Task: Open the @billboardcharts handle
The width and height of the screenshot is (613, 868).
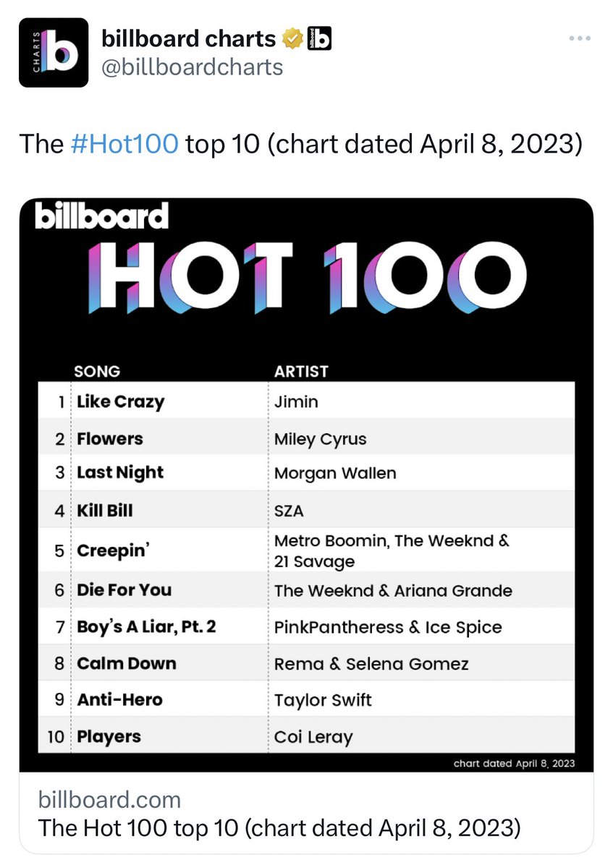Action: [192, 67]
